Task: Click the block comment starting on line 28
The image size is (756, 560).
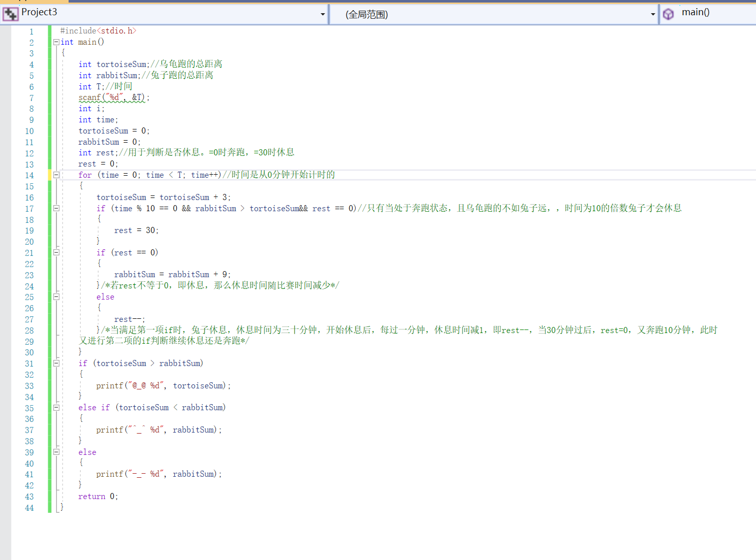Action: tap(398, 336)
